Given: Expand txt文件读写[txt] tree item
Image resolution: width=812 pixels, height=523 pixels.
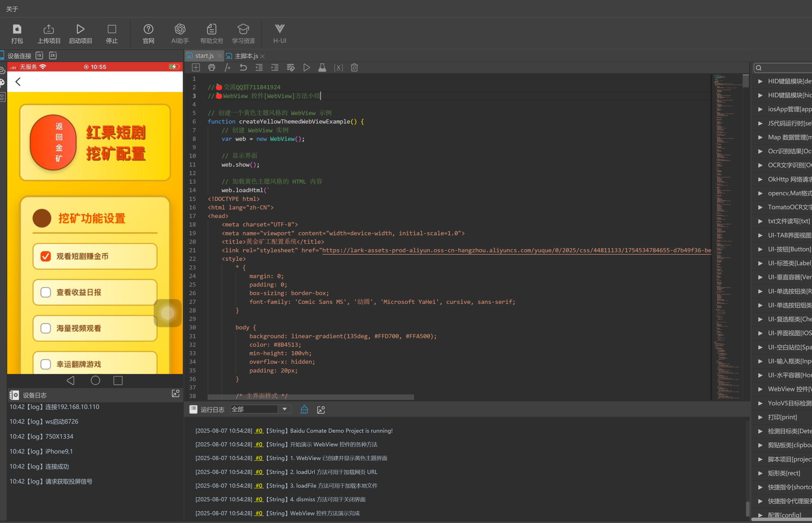Looking at the screenshot, I should pos(760,221).
